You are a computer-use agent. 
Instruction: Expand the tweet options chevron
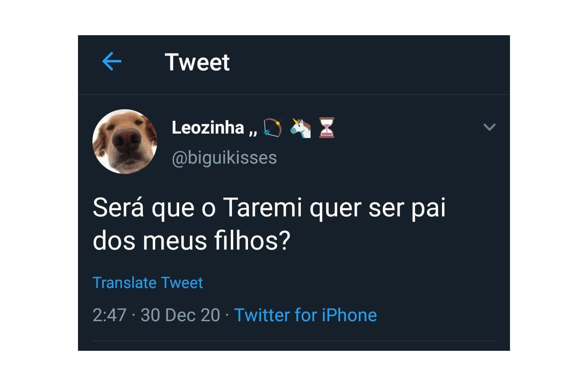click(489, 127)
